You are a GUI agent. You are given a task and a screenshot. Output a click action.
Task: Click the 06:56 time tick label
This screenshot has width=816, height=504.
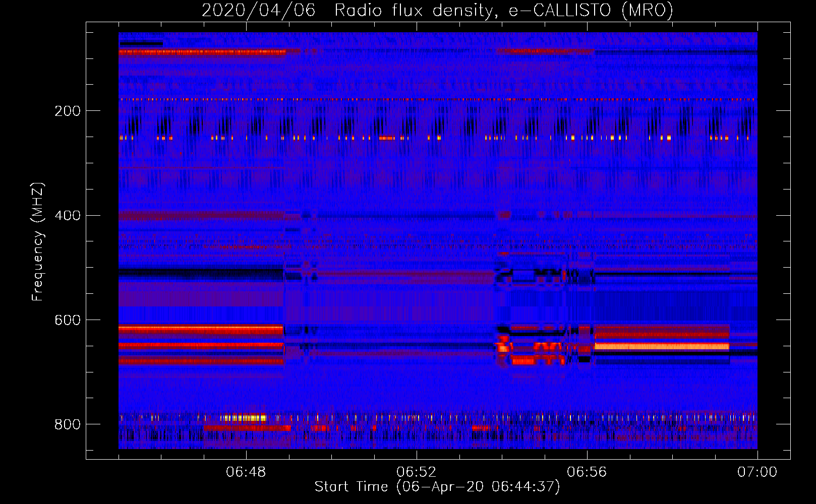[x=587, y=472]
